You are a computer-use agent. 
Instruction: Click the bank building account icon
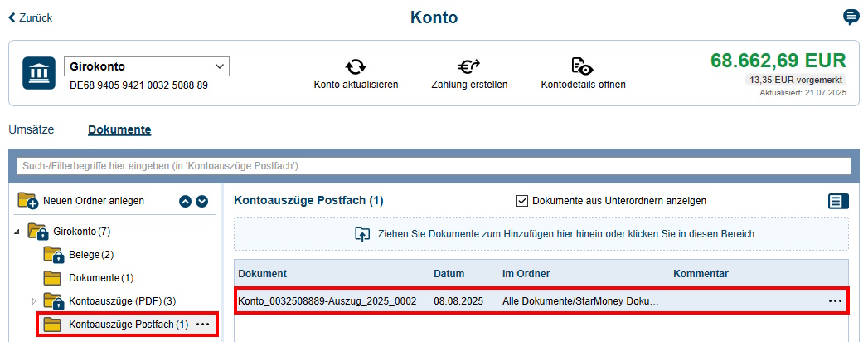39,73
